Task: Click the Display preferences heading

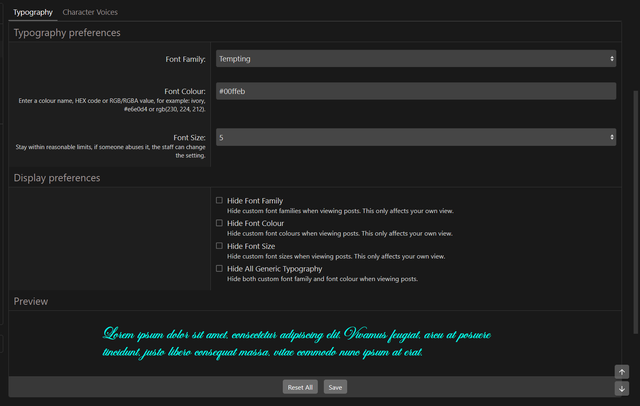Action: tap(57, 178)
